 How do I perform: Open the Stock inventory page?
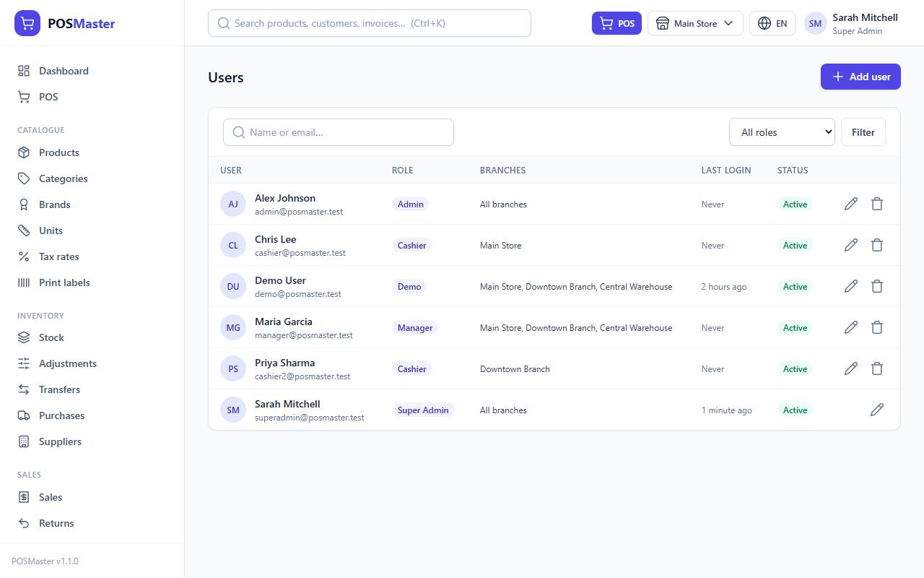[92, 337]
